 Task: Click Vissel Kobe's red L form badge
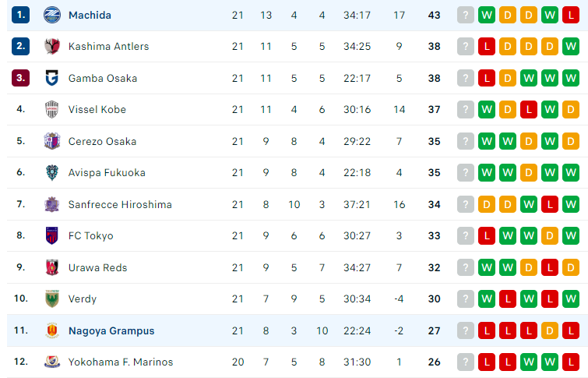point(529,110)
